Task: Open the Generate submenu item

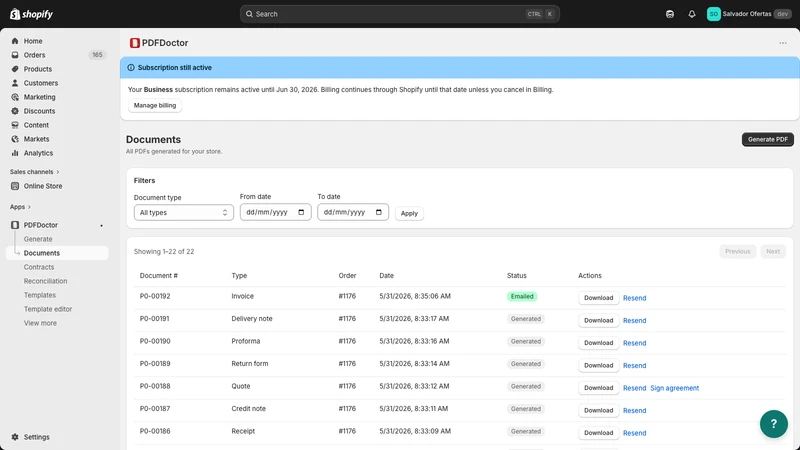Action: point(38,239)
